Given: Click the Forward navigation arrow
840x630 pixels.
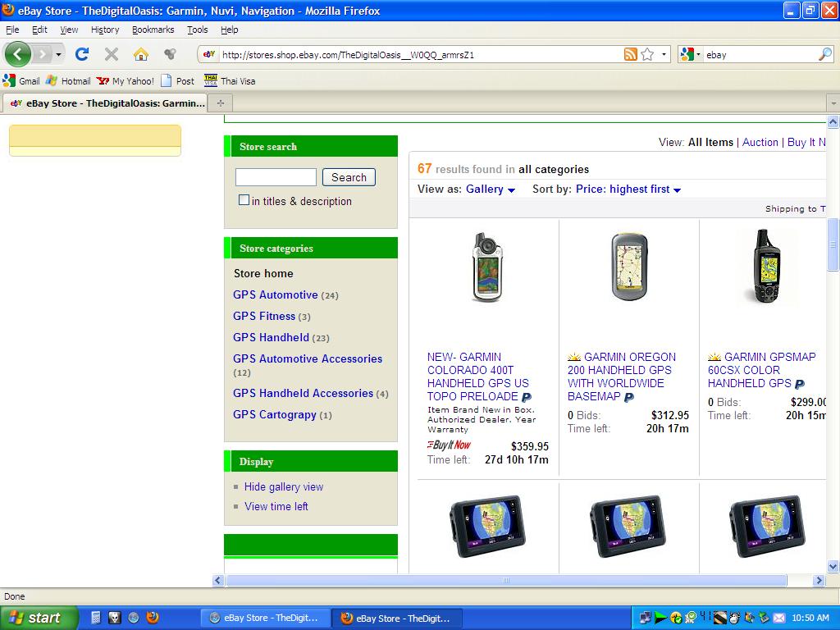Looking at the screenshot, I should 43,54.
